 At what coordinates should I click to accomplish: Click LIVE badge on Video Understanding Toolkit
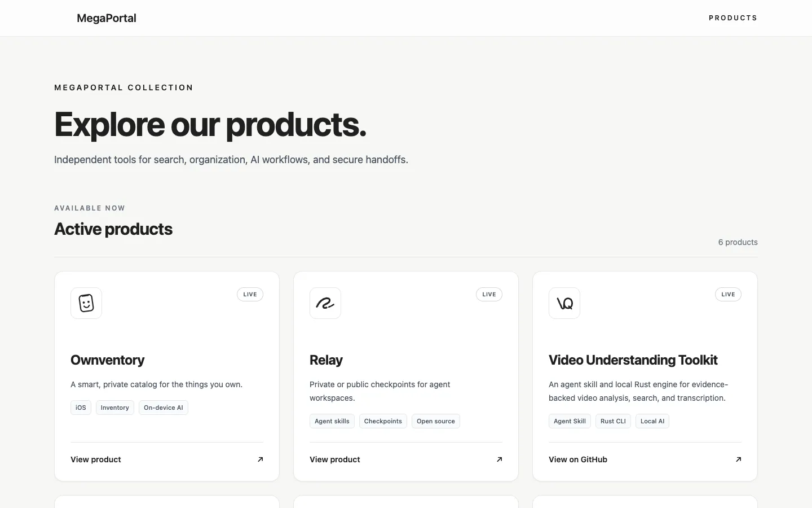click(x=728, y=295)
